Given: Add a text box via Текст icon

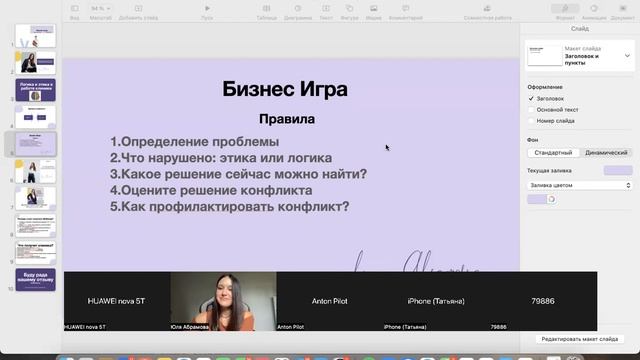Looking at the screenshot, I should (326, 9).
